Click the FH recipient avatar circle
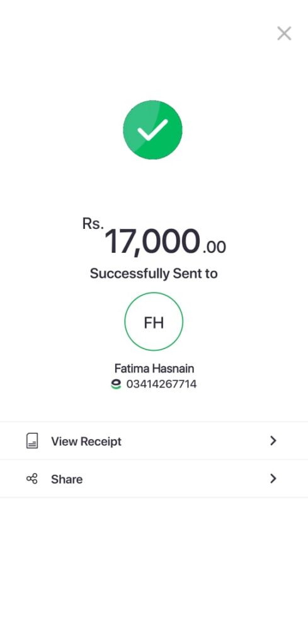 tap(154, 321)
